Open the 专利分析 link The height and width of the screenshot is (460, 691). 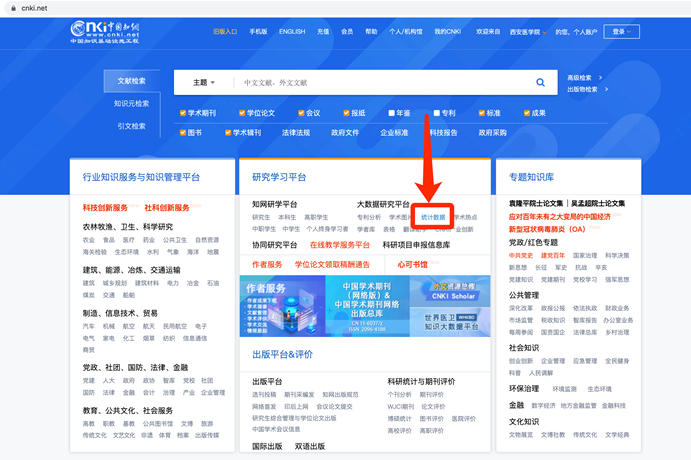pos(369,217)
